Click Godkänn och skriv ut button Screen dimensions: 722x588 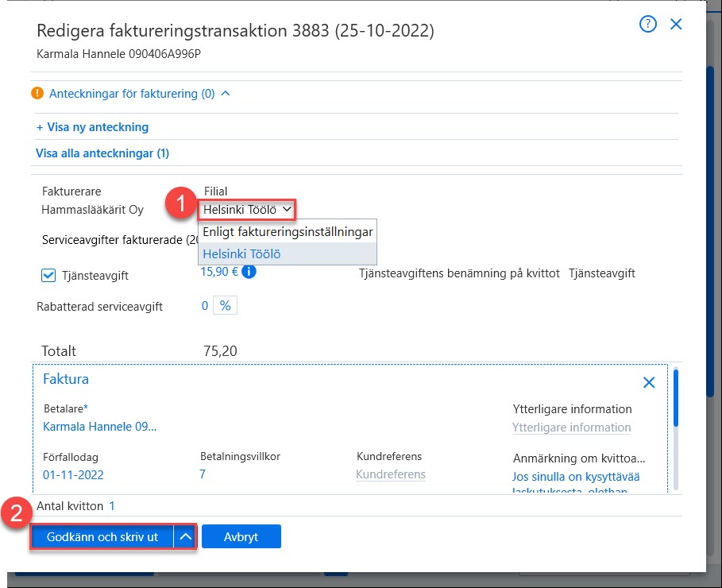tap(102, 537)
